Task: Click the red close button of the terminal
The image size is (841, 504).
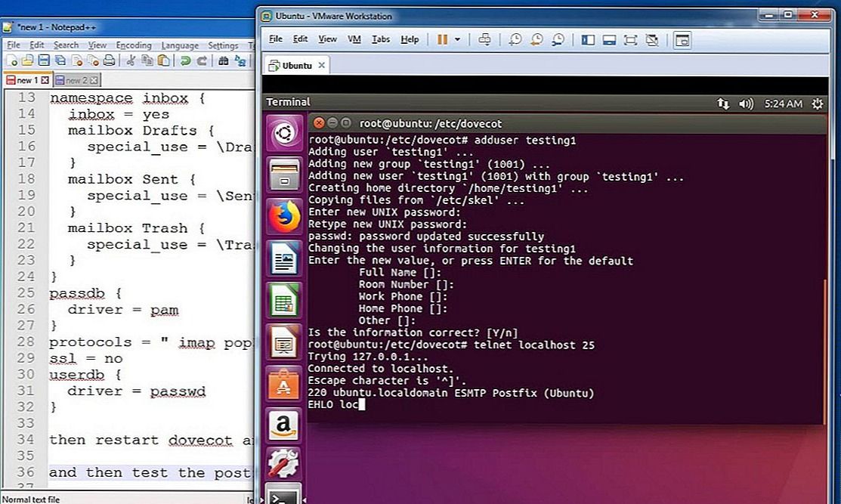Action: (x=319, y=123)
